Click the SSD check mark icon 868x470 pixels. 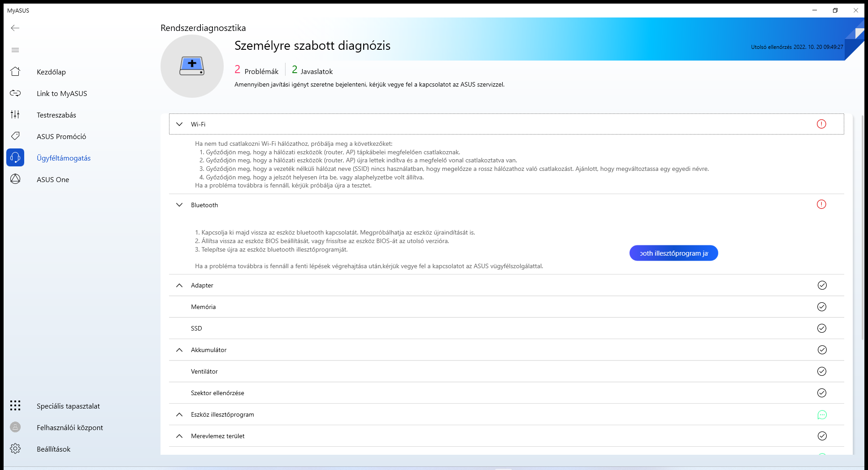(822, 328)
